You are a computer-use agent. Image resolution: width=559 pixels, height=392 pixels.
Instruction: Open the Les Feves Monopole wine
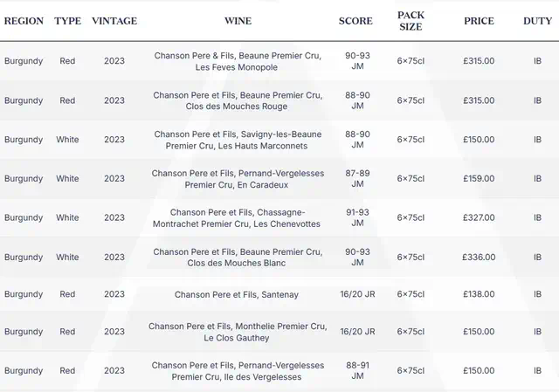238,61
